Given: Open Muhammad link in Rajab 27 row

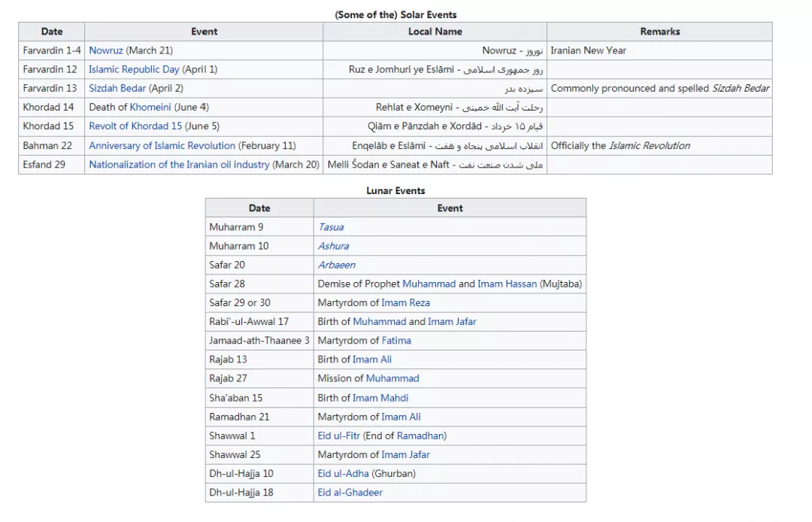Looking at the screenshot, I should tap(392, 378).
